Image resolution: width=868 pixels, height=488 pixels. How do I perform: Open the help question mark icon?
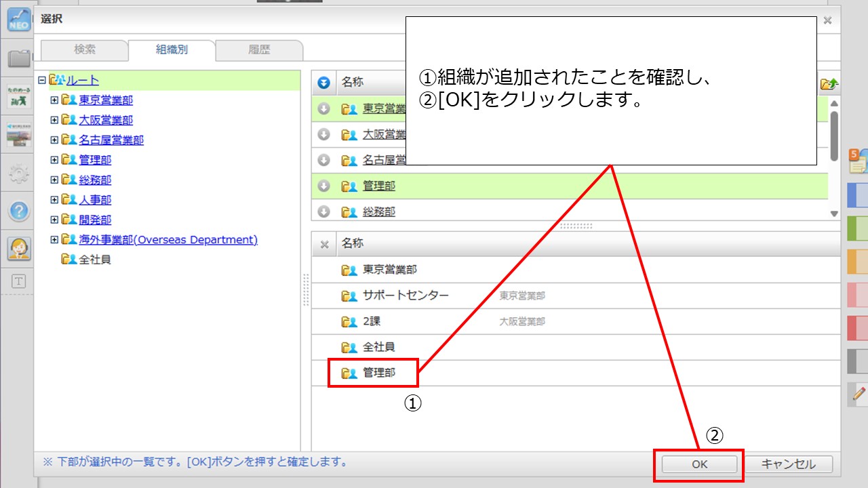click(19, 211)
